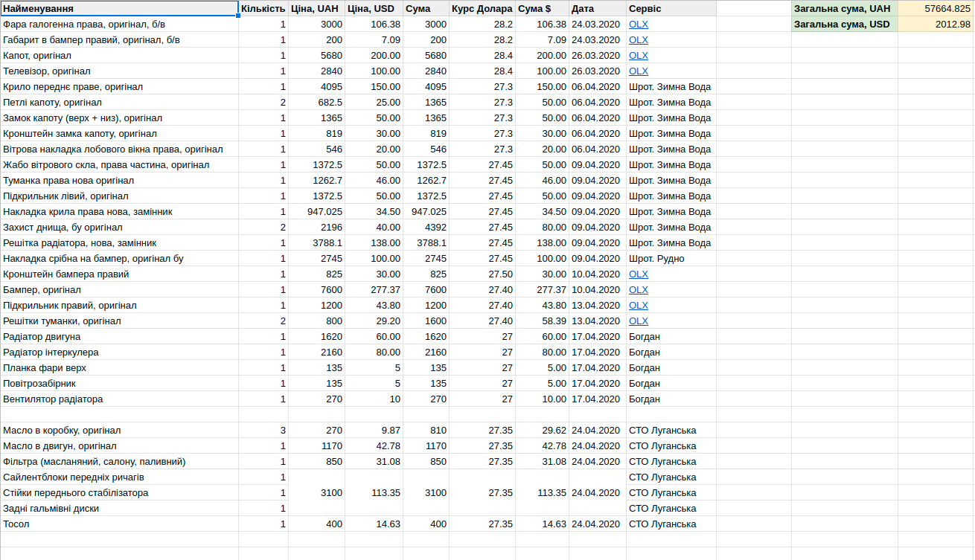Select the UAH price 7600 in the Бампер row
This screenshot has width=975, height=560.
coord(316,289)
